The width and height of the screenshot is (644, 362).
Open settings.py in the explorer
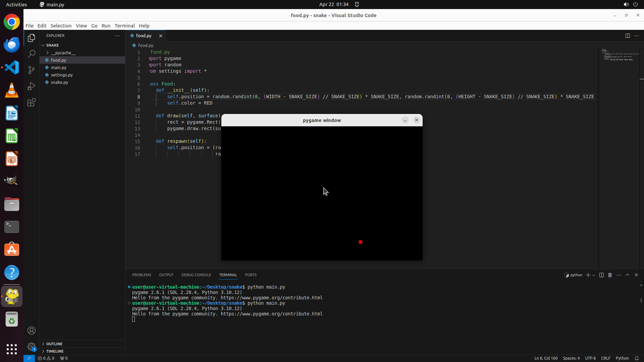62,75
